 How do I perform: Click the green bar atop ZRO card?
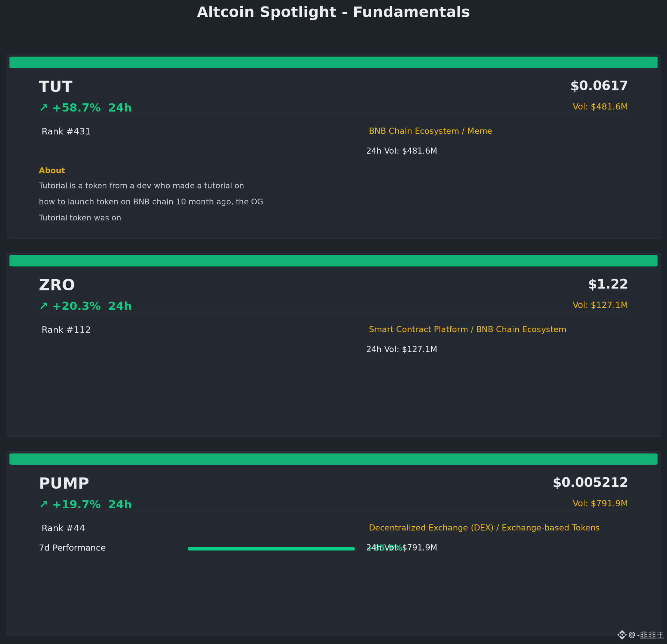tap(333, 261)
